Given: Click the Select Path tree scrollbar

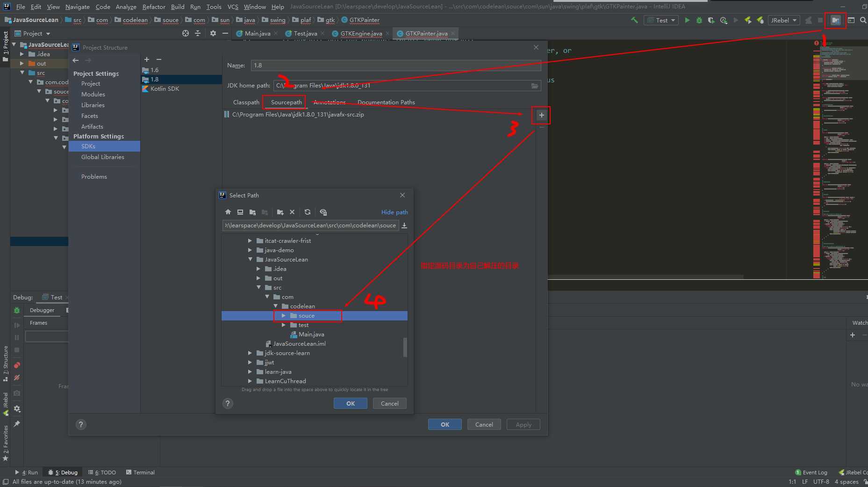Looking at the screenshot, I should [405, 347].
